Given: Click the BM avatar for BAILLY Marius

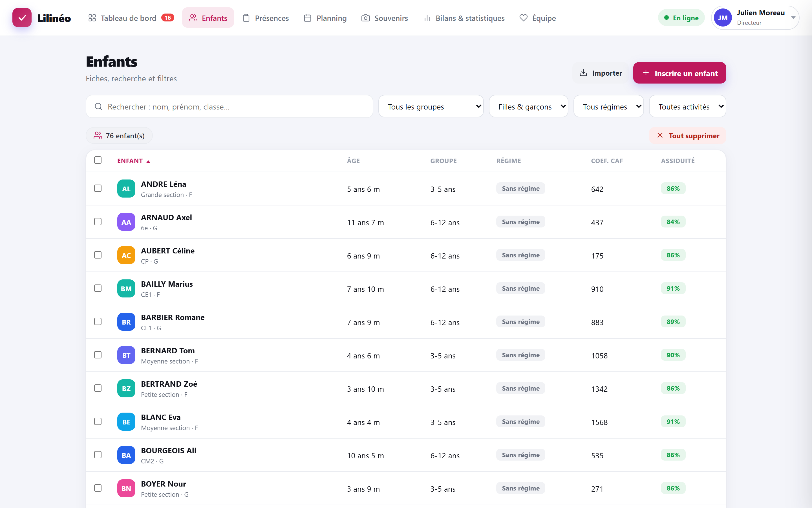Looking at the screenshot, I should [x=126, y=288].
